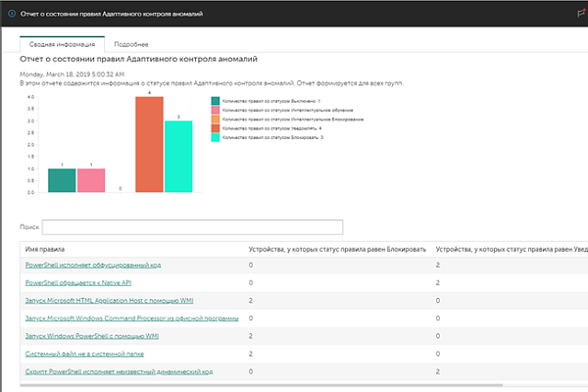The width and height of the screenshot is (588, 392).
Task: Click the report title heading above the chart
Action: point(138,59)
